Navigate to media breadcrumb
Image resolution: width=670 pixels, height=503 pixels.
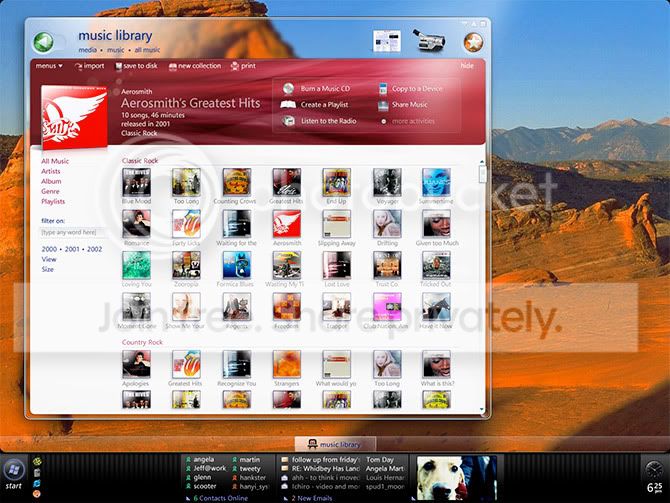88,50
